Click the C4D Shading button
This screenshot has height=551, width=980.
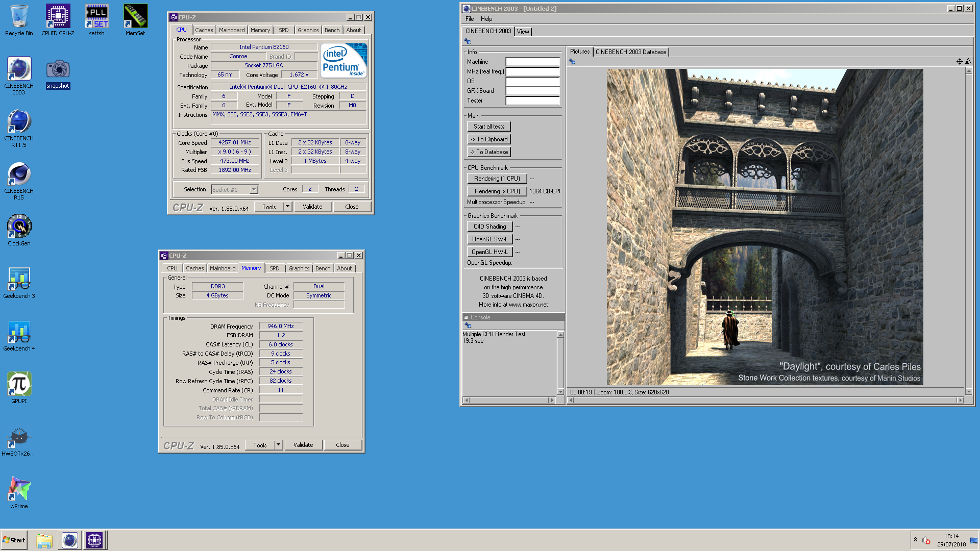490,227
